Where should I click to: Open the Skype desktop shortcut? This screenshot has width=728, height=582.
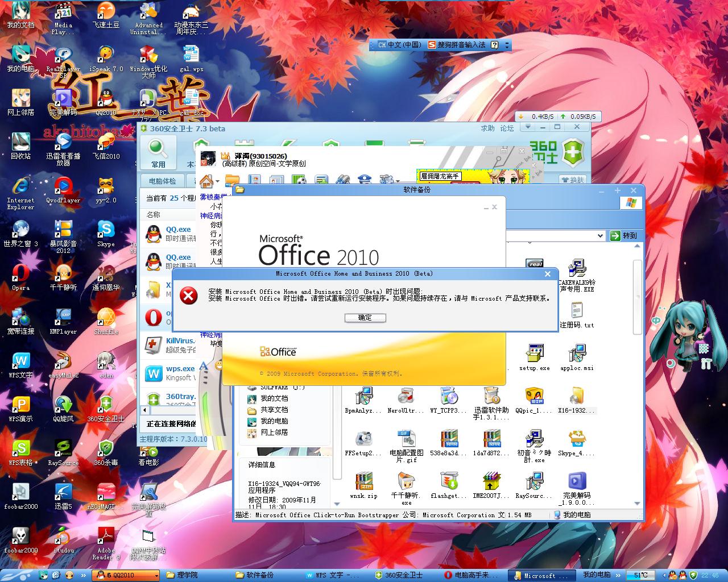[106, 233]
